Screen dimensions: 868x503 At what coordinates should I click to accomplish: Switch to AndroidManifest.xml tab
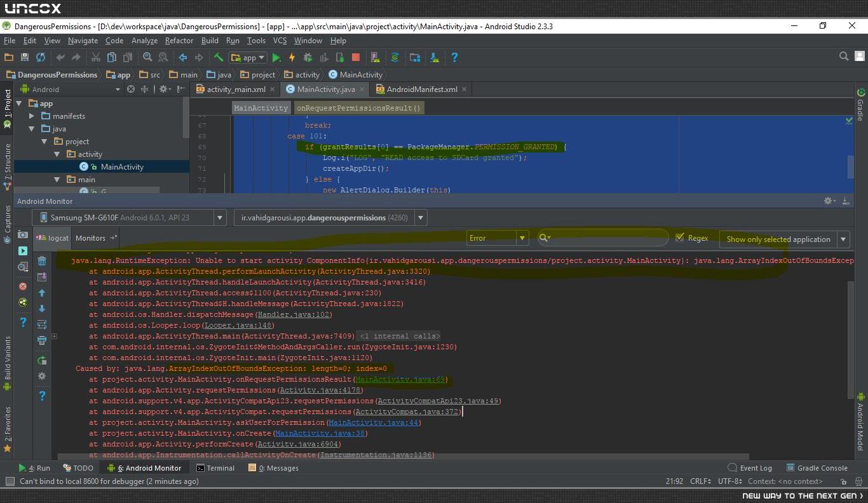coord(421,90)
